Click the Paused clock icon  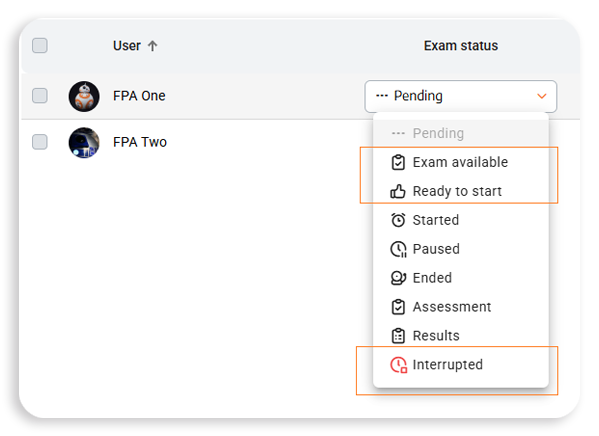(398, 249)
